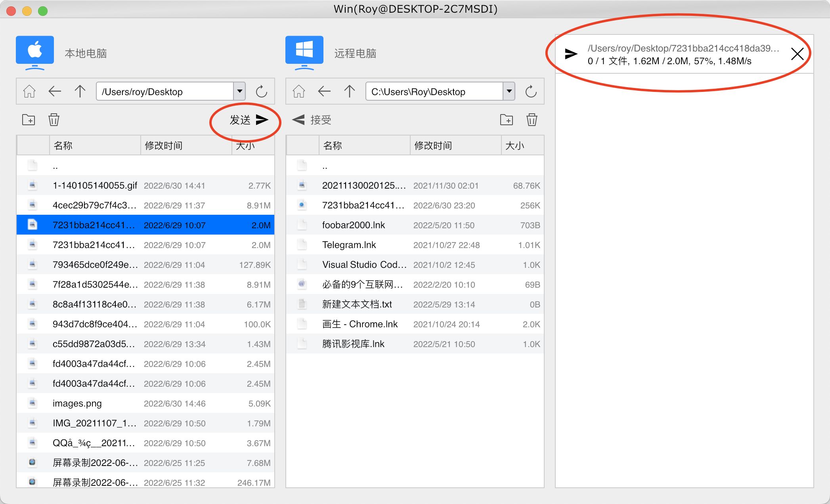
Task: Open the C:\Users\Roy\Desktop path dropdown
Action: (509, 92)
